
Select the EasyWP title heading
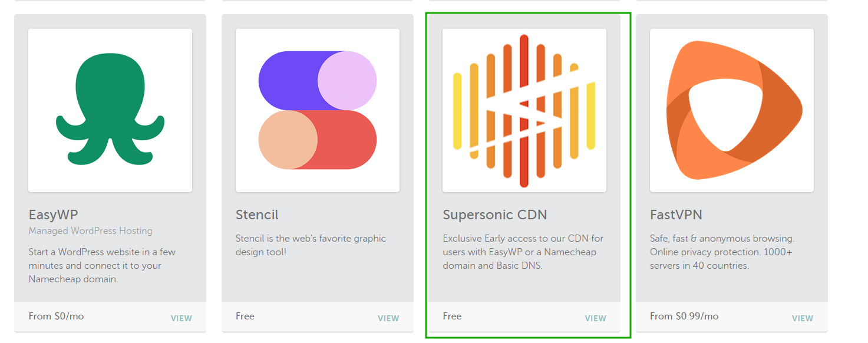54,215
